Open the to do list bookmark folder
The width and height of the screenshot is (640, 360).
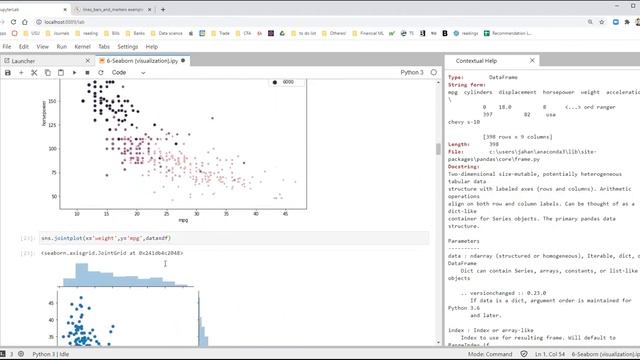tap(303, 33)
